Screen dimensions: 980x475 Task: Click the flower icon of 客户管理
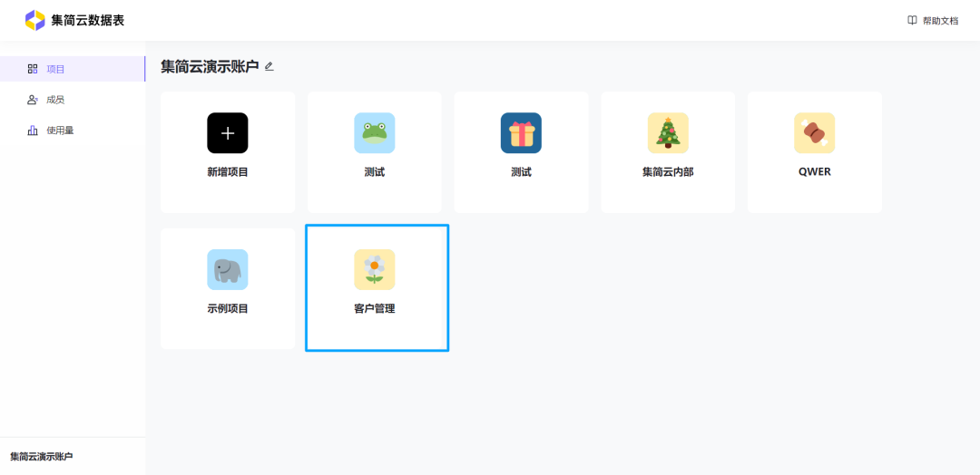coord(375,269)
